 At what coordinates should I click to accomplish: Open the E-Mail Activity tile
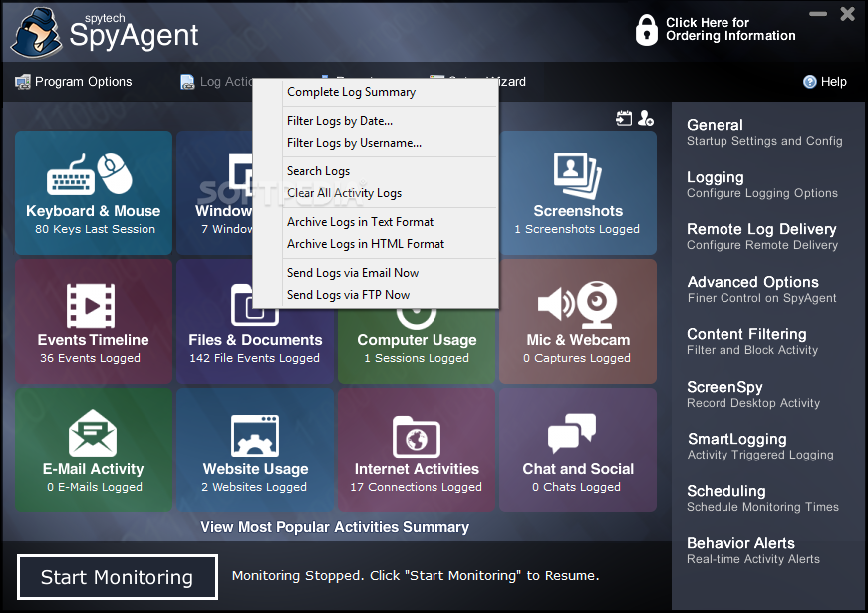point(94,450)
